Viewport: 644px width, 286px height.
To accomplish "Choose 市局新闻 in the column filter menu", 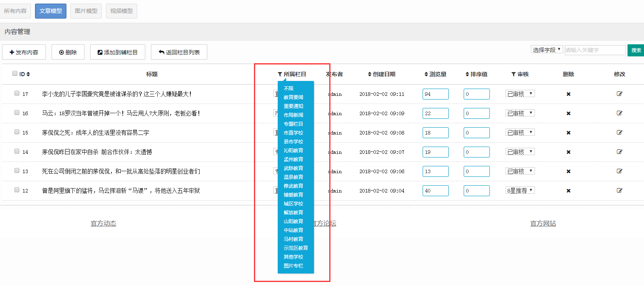I will [293, 115].
